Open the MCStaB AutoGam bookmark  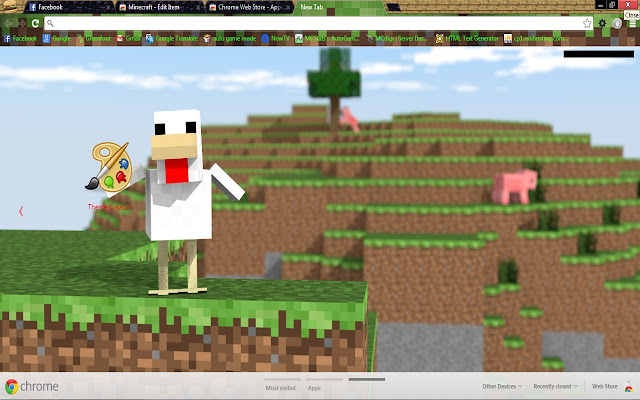327,39
